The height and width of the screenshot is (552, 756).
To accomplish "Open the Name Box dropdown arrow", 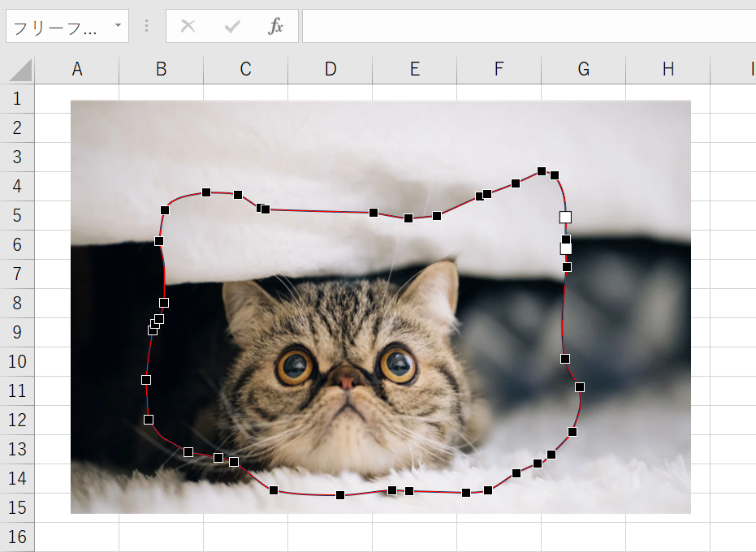I will pos(118,25).
